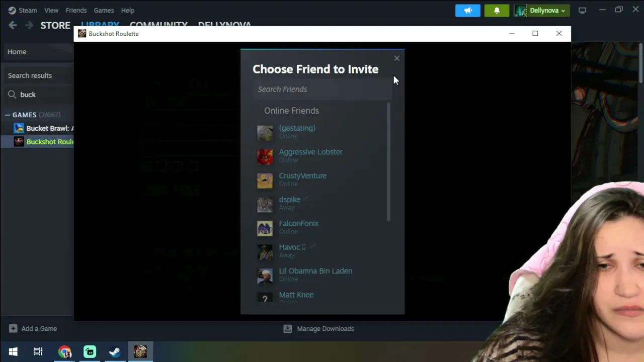Viewport: 644px width, 362px height.
Task: Click the Search results label
Action: [x=30, y=75]
